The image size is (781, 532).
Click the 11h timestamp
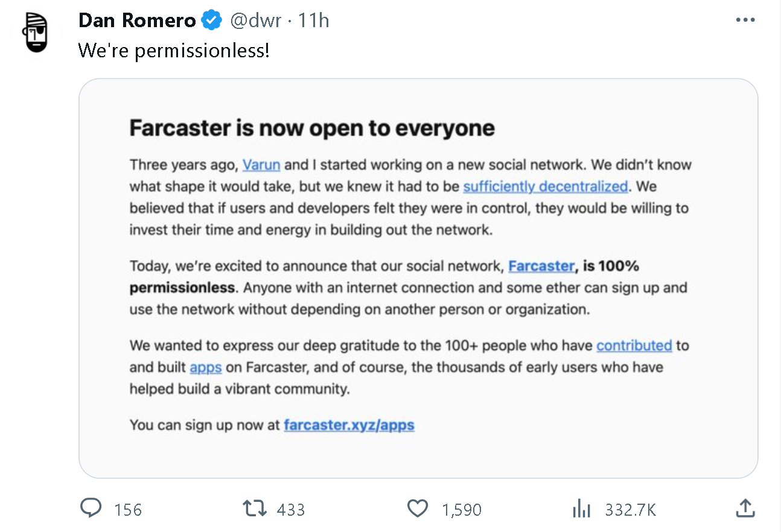pos(314,21)
